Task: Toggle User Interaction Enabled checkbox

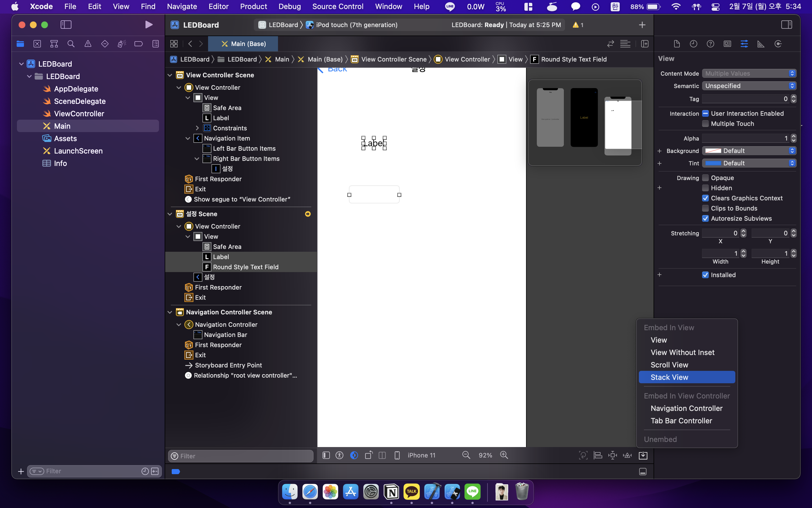Action: tap(705, 113)
